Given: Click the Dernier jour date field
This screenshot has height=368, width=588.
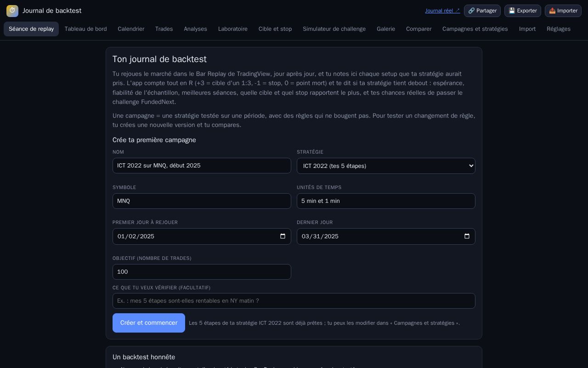Looking at the screenshot, I should tap(386, 236).
